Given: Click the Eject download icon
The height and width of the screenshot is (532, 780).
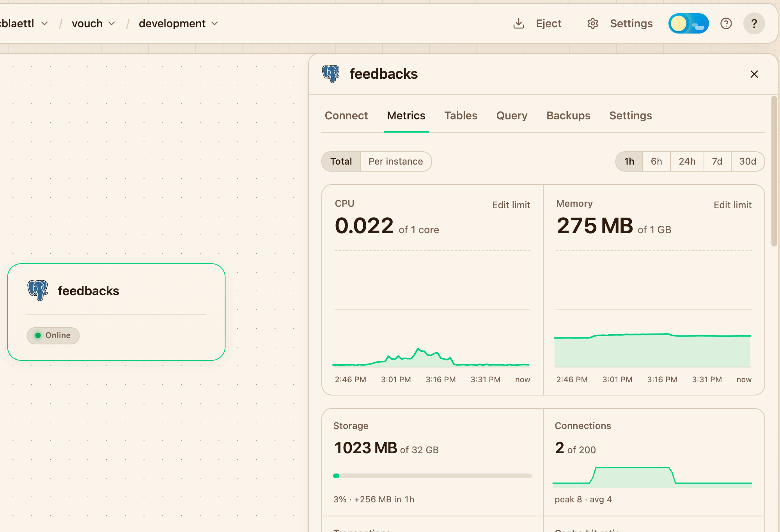Looking at the screenshot, I should tap(518, 24).
